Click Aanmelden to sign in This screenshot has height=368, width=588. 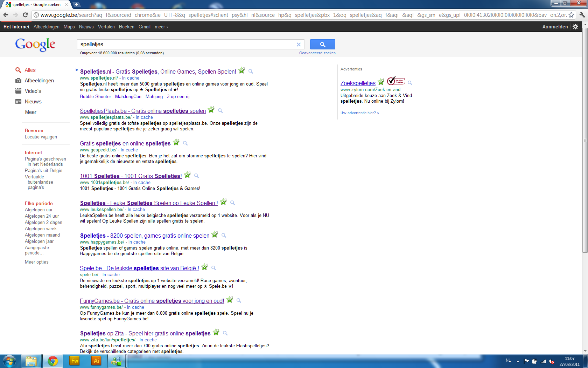(x=555, y=27)
